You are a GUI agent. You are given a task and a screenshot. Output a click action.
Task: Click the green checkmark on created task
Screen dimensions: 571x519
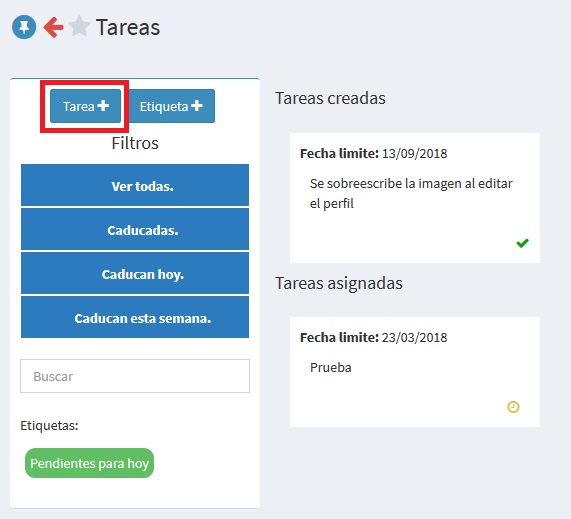[x=522, y=243]
